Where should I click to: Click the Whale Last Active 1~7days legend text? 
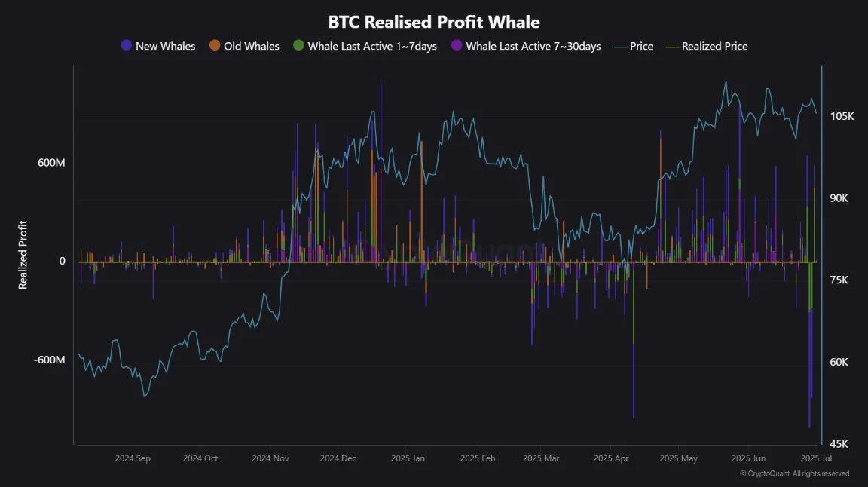[x=372, y=47]
